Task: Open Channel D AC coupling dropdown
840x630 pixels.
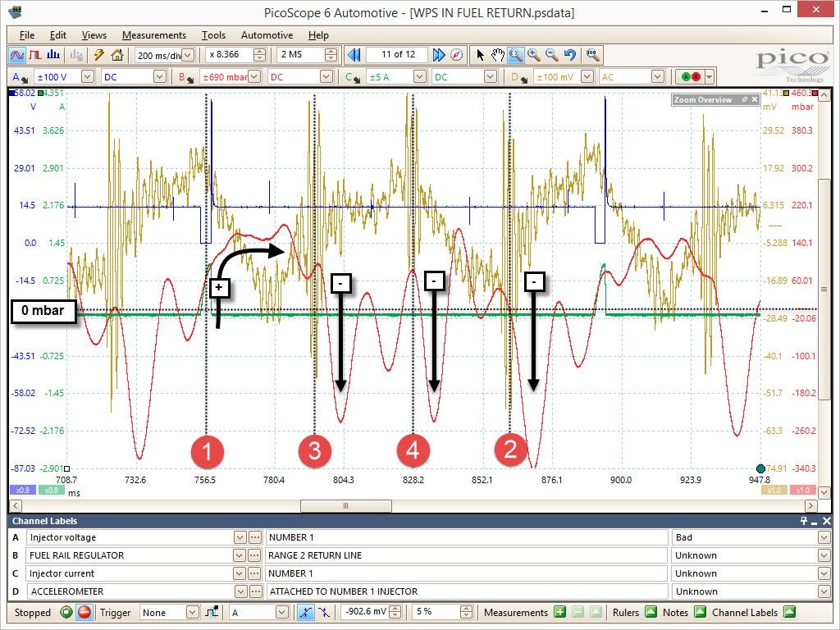Action: [x=658, y=76]
